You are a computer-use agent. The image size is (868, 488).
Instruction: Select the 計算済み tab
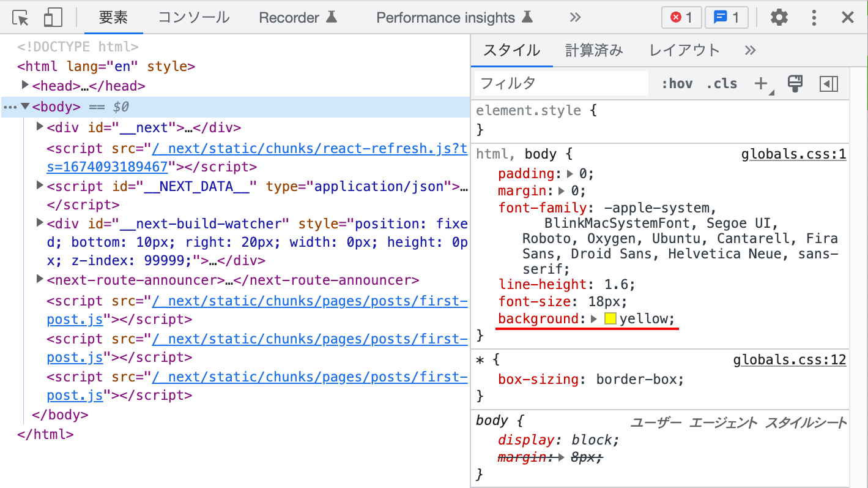tap(594, 50)
